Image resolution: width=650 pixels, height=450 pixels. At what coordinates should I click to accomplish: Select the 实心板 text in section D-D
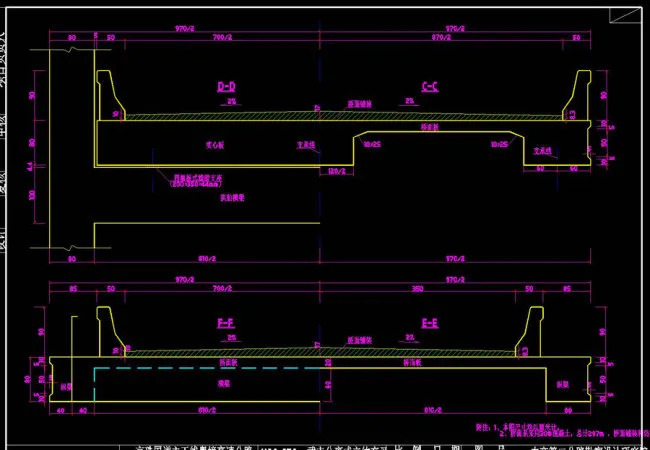pyautogui.click(x=214, y=144)
